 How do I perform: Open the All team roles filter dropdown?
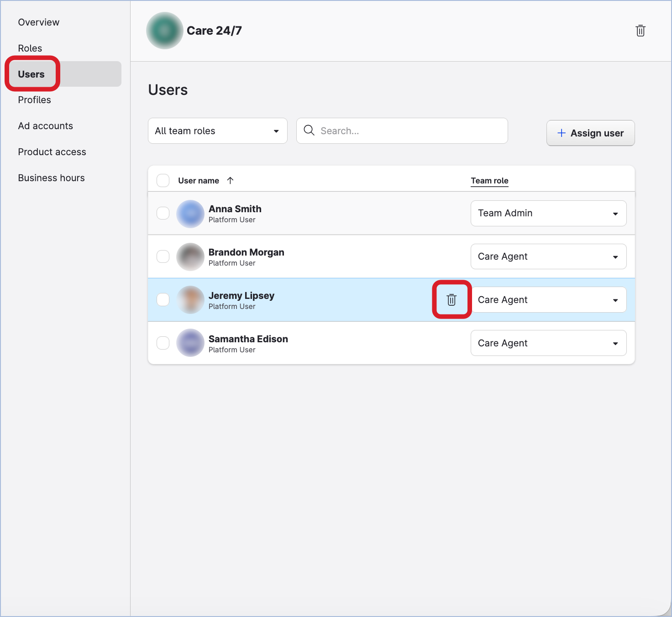tap(217, 131)
